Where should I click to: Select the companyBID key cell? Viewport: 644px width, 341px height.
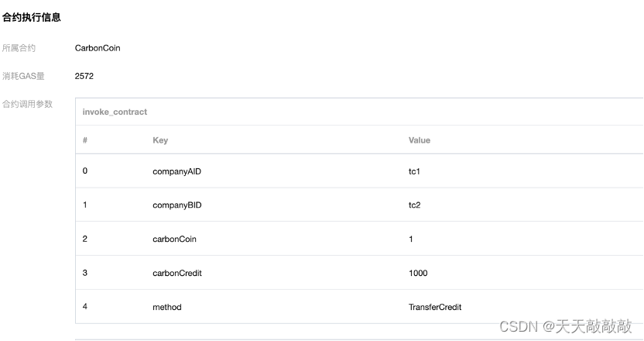tap(177, 205)
